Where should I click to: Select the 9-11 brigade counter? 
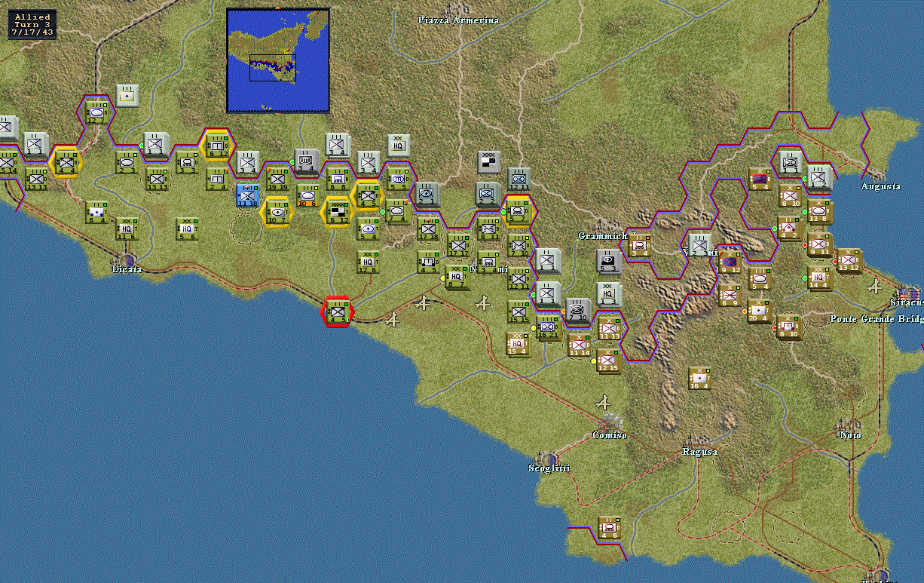(820, 245)
